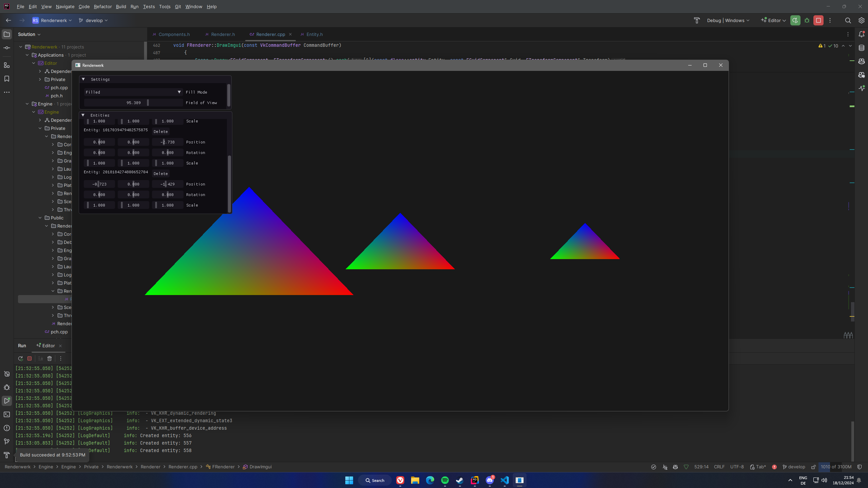Click the Build hammer icon in top toolbar
The image size is (868, 488).
point(697,20)
